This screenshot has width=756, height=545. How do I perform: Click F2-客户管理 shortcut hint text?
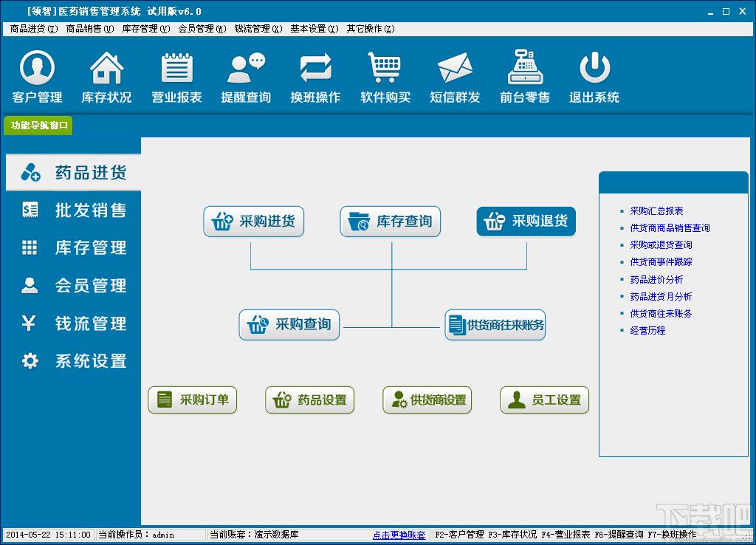pos(459,535)
